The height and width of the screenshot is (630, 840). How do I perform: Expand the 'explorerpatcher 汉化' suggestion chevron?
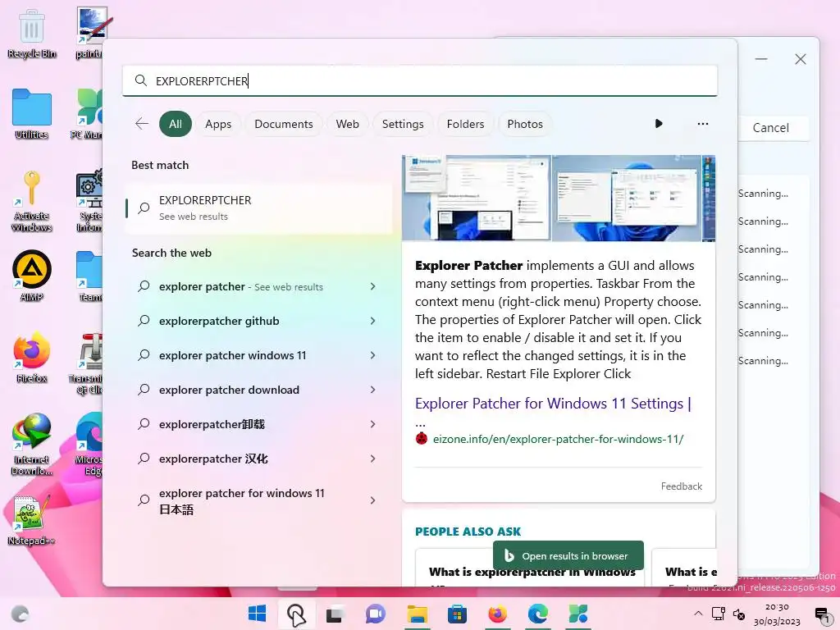(373, 459)
